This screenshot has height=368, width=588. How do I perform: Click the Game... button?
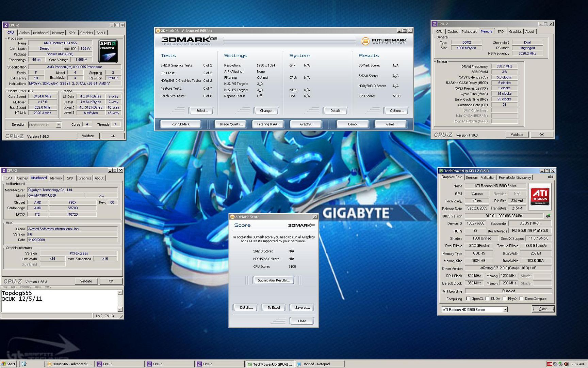(x=392, y=124)
